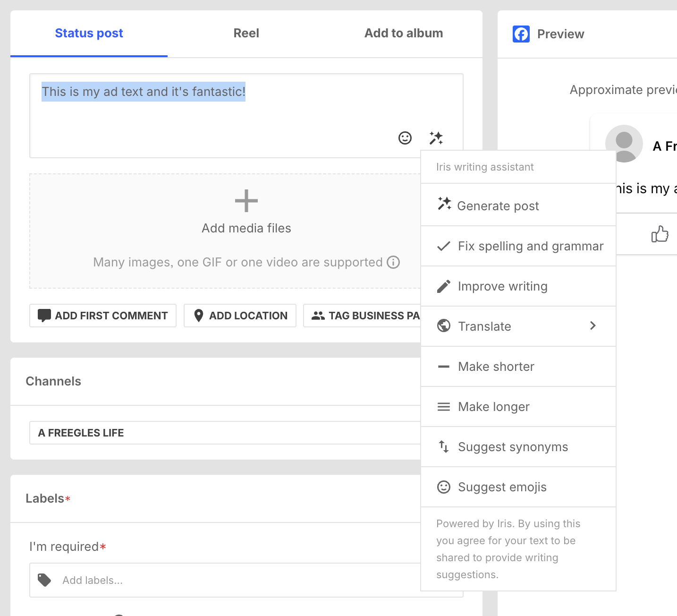
Task: Click the Add labels input field
Action: click(236, 580)
